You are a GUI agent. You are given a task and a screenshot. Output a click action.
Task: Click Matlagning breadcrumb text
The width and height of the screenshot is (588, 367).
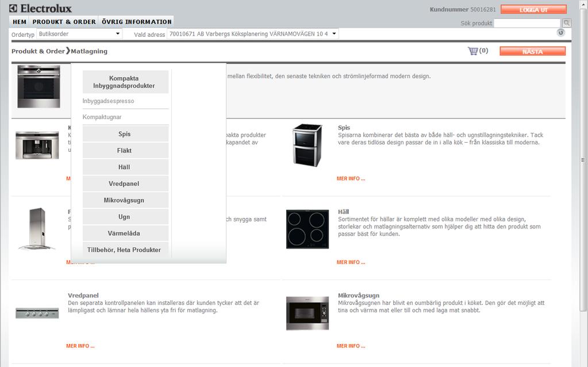click(x=89, y=51)
